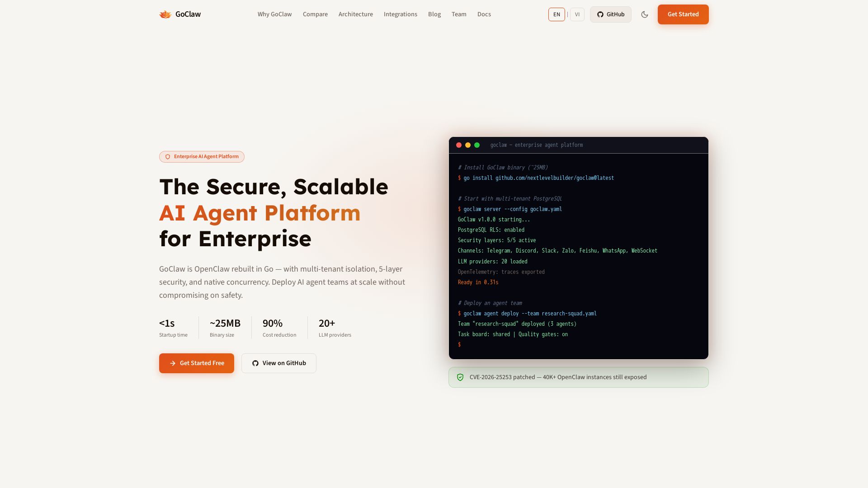The image size is (868, 488).
Task: Click the '20+' LLM providers stat
Action: coord(335,328)
